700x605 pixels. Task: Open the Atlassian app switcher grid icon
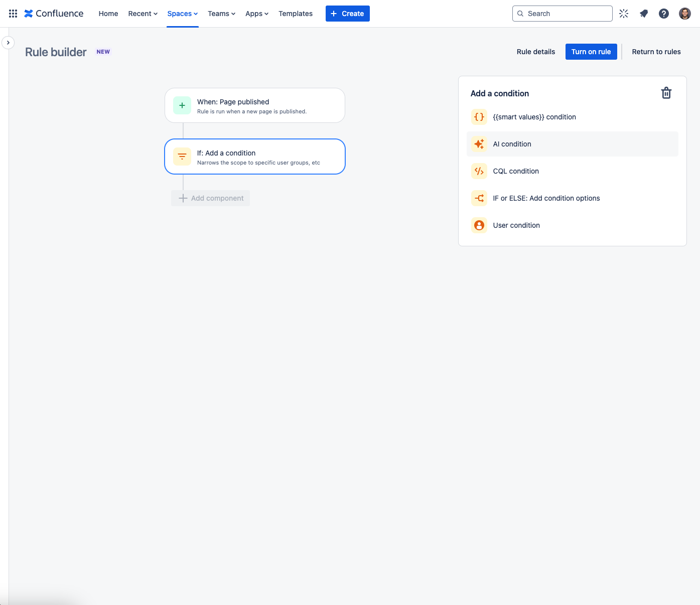13,13
